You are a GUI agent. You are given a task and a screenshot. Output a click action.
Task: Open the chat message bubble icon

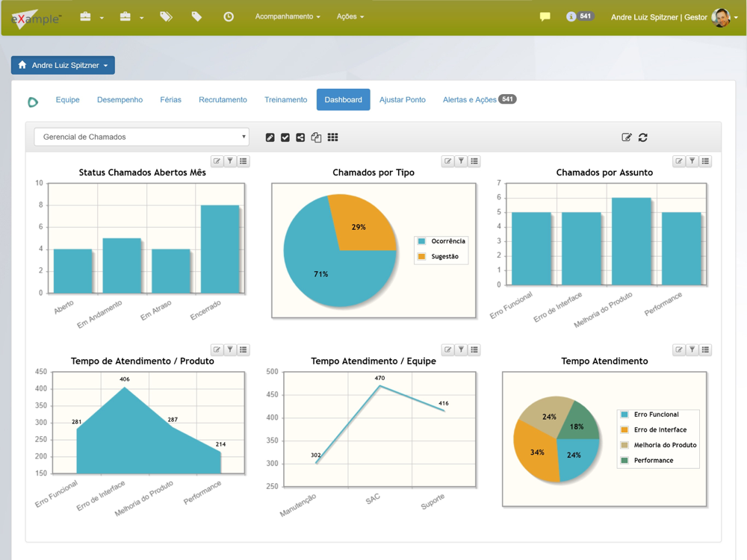click(545, 16)
